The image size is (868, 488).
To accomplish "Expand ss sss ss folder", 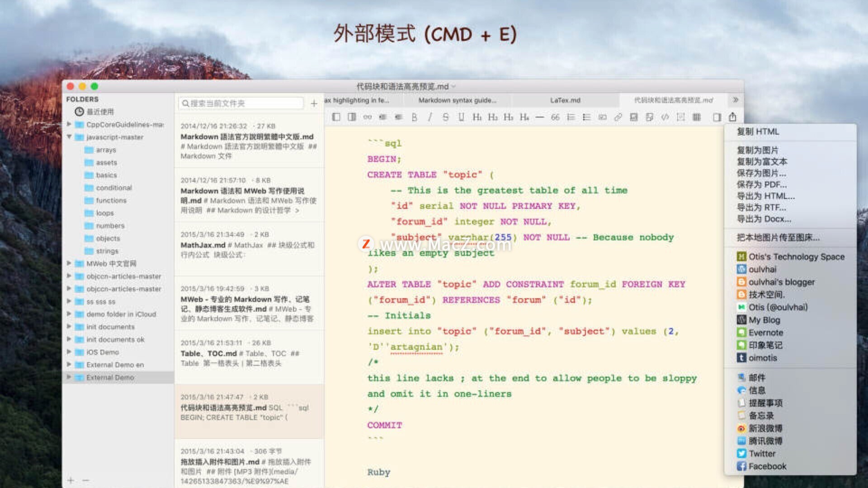I will (69, 301).
